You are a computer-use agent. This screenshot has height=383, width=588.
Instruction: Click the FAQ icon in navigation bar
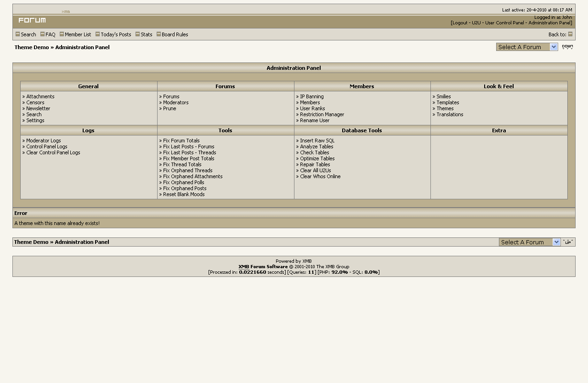pos(42,34)
